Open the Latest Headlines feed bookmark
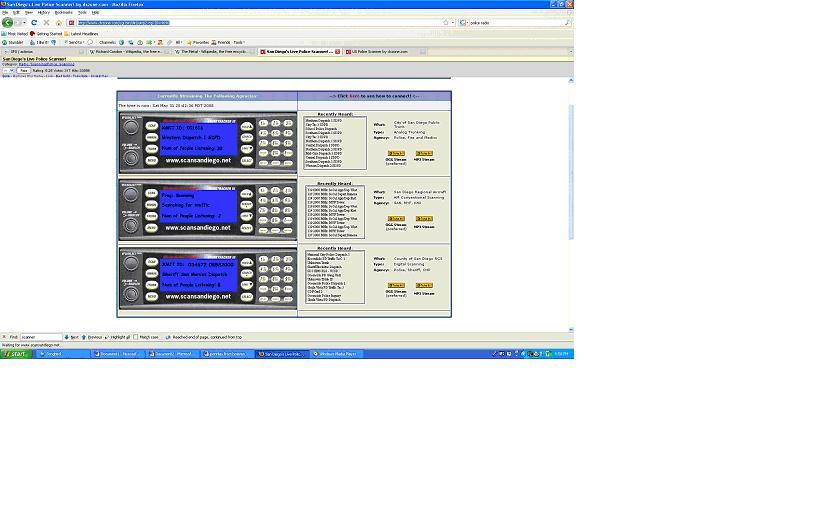 tap(81, 34)
